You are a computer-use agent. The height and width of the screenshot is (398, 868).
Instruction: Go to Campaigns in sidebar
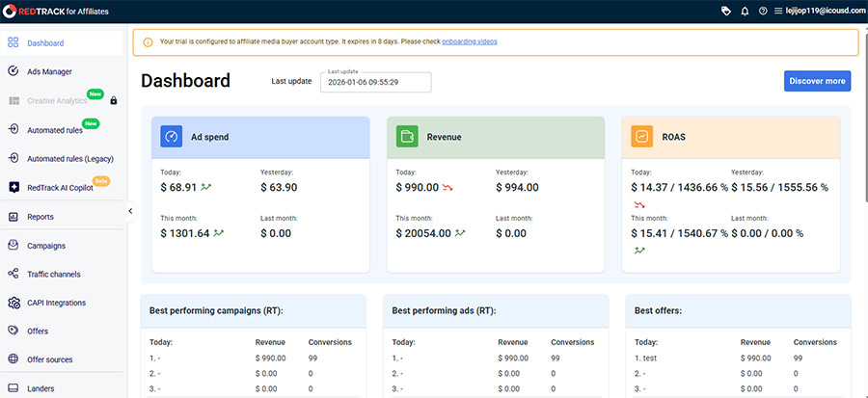pyautogui.click(x=46, y=246)
